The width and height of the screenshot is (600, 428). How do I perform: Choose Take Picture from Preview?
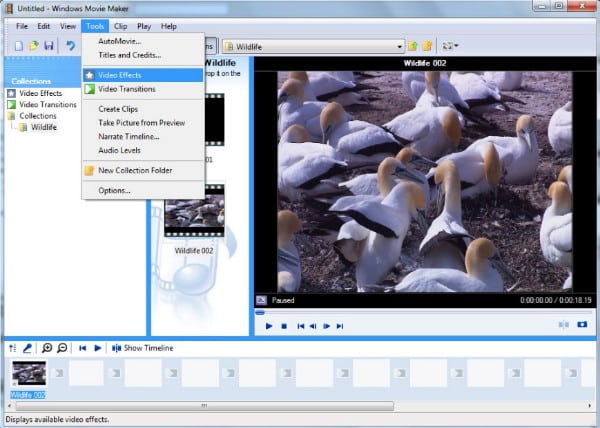coord(143,123)
